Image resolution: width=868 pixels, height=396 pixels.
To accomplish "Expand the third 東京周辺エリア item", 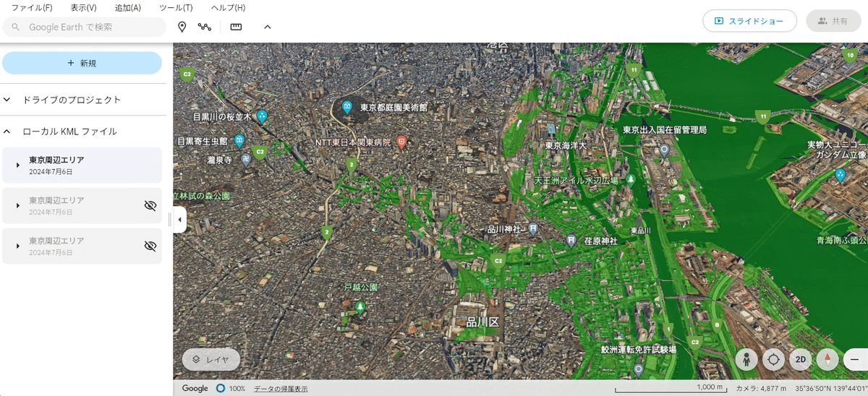I will pos(17,246).
